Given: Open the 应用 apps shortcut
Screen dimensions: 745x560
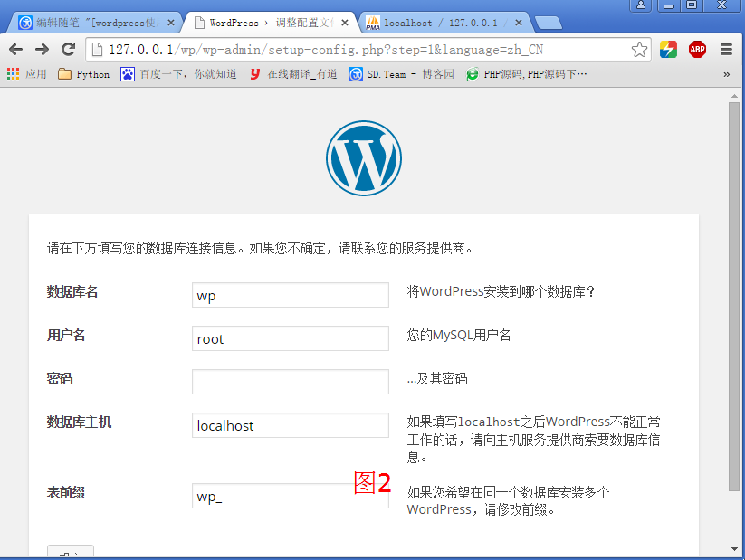Looking at the screenshot, I should 26,74.
